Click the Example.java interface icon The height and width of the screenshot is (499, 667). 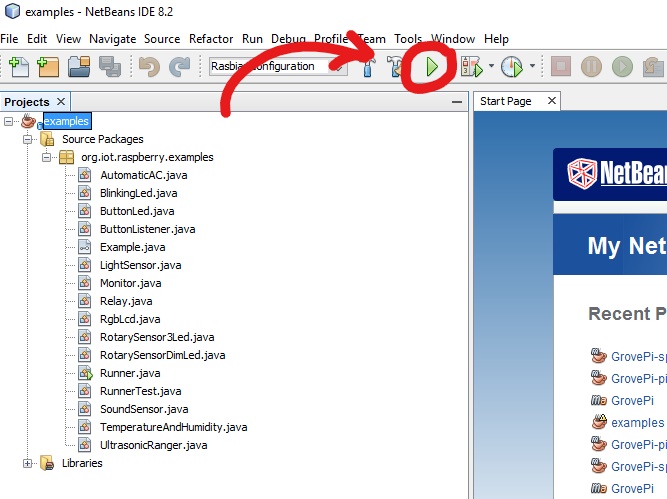(85, 247)
